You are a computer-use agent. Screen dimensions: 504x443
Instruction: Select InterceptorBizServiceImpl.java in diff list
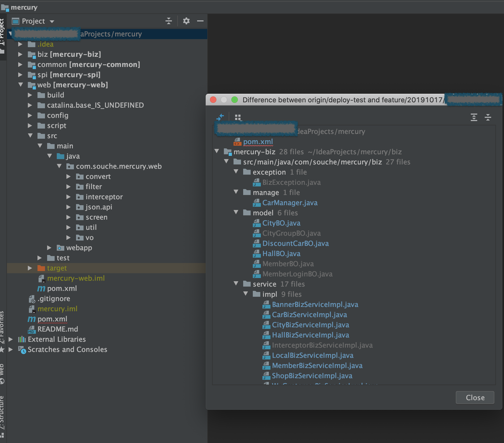pyautogui.click(x=322, y=345)
